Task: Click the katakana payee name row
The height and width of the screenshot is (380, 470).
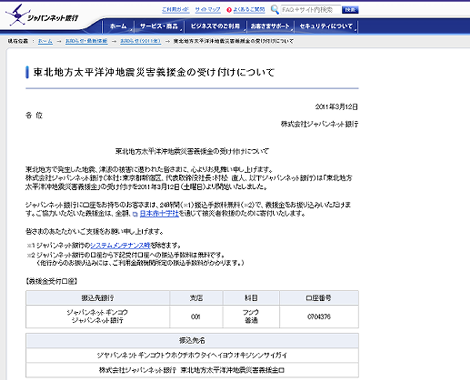Action: (x=192, y=355)
